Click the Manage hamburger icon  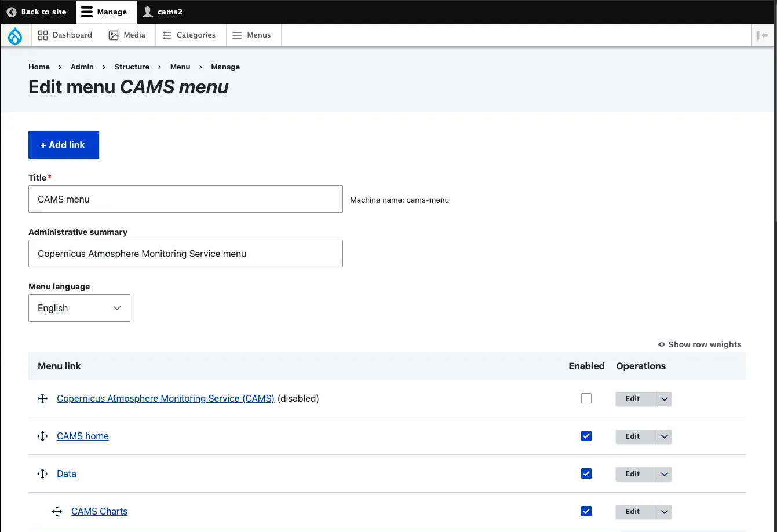click(86, 12)
